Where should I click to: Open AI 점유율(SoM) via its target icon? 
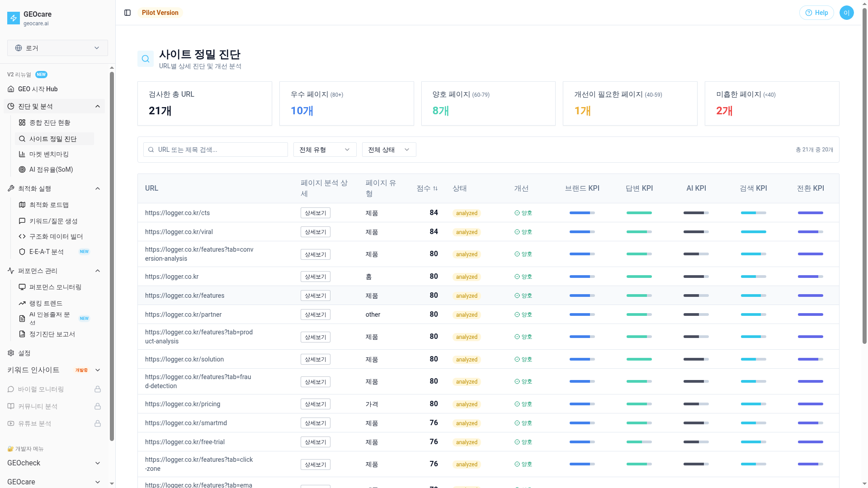pos(21,169)
